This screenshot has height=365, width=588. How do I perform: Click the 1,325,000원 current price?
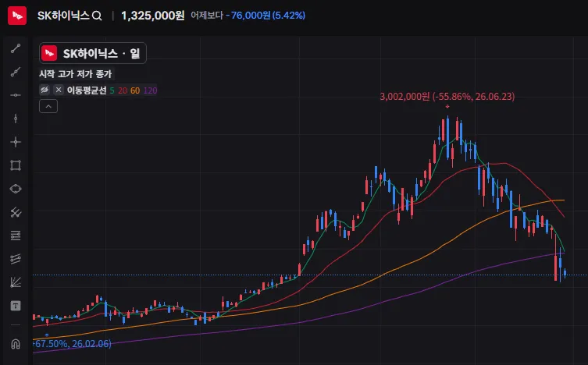coord(152,16)
